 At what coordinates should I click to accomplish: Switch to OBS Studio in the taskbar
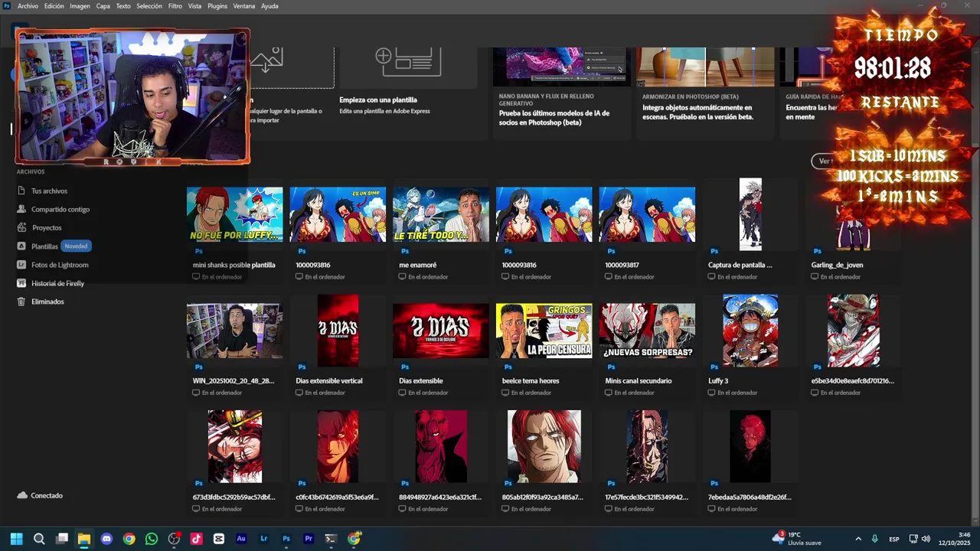point(174,539)
